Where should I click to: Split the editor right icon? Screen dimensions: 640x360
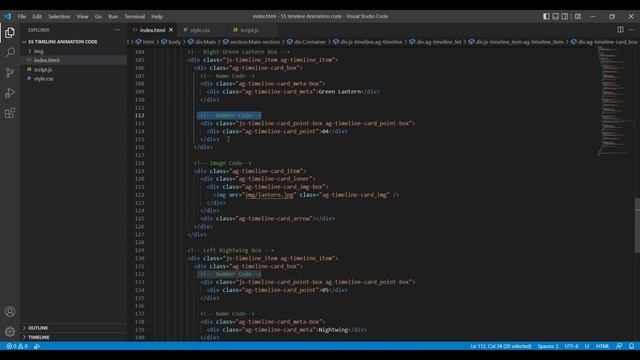(x=620, y=30)
